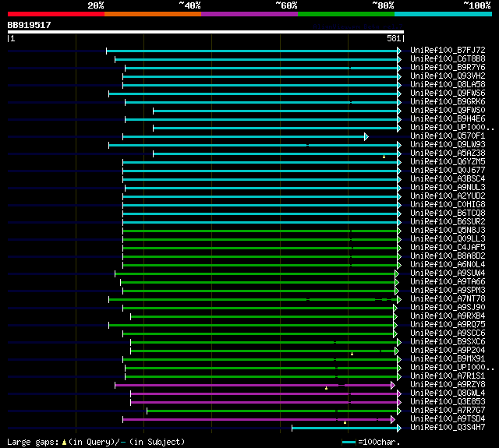This screenshot has height=448, width=499.
Task: Open hit UniRef100_B9GRK6
Action: tap(448, 102)
